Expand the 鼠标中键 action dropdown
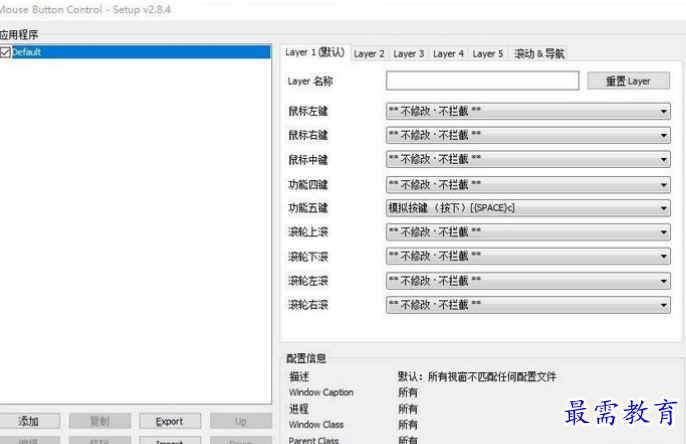 pos(528,159)
